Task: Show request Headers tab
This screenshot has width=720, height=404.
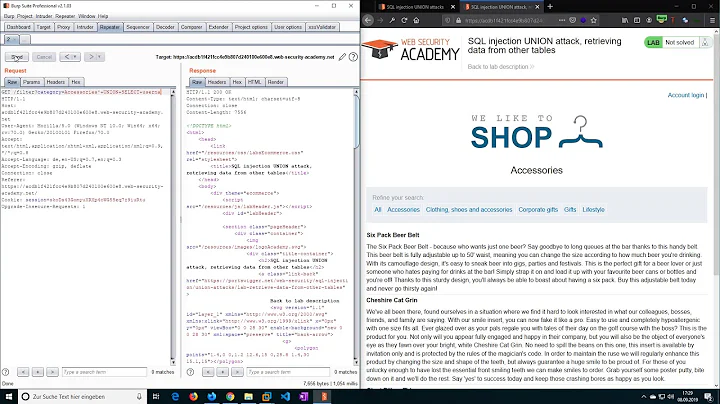Action: pos(56,82)
